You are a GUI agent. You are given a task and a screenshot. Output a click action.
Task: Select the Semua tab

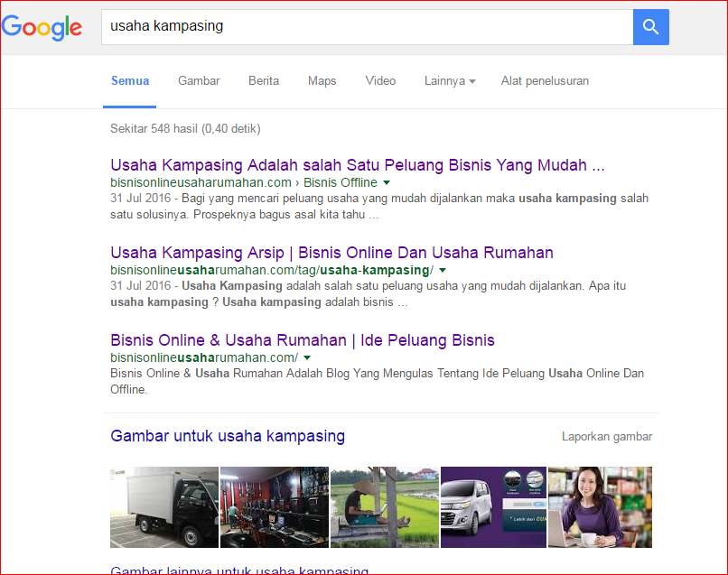point(130,80)
